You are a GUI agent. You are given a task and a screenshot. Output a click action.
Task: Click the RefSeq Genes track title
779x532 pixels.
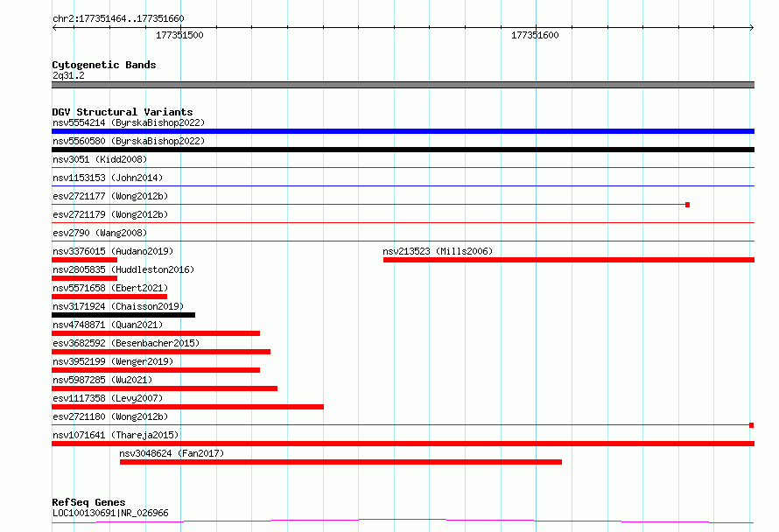[88, 502]
